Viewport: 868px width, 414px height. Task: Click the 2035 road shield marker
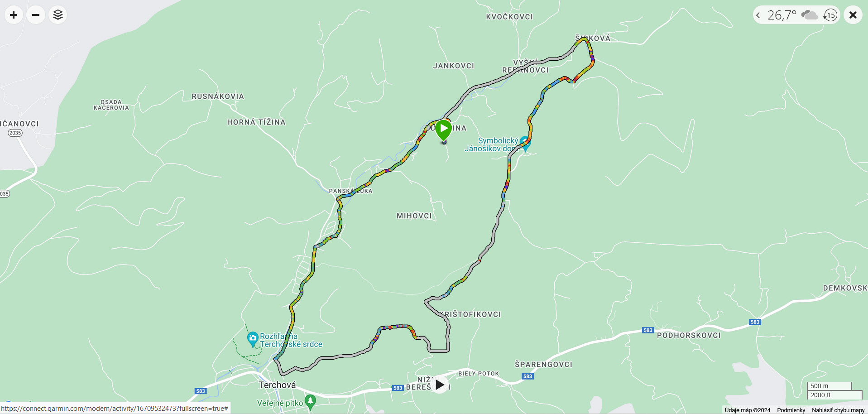15,133
